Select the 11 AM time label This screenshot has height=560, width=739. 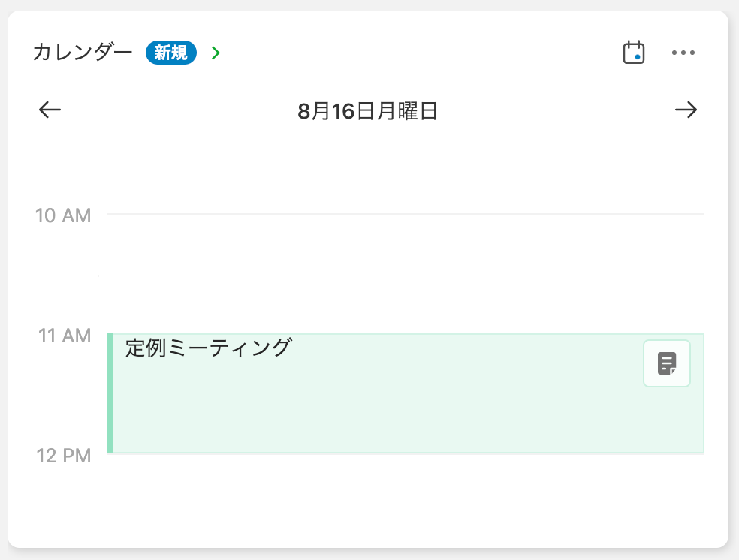click(x=65, y=335)
